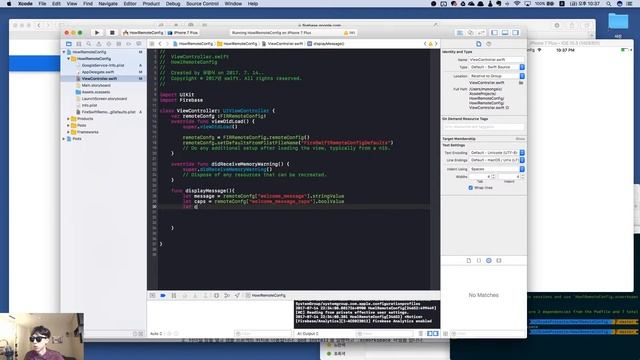The height and width of the screenshot is (360, 640).
Task: Open the Product menu
Action: click(x=151, y=4)
